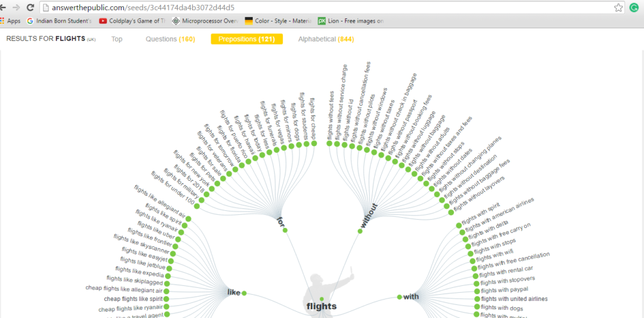Click 'flights like jetblue' label
The image size is (644, 318).
[x=142, y=264]
